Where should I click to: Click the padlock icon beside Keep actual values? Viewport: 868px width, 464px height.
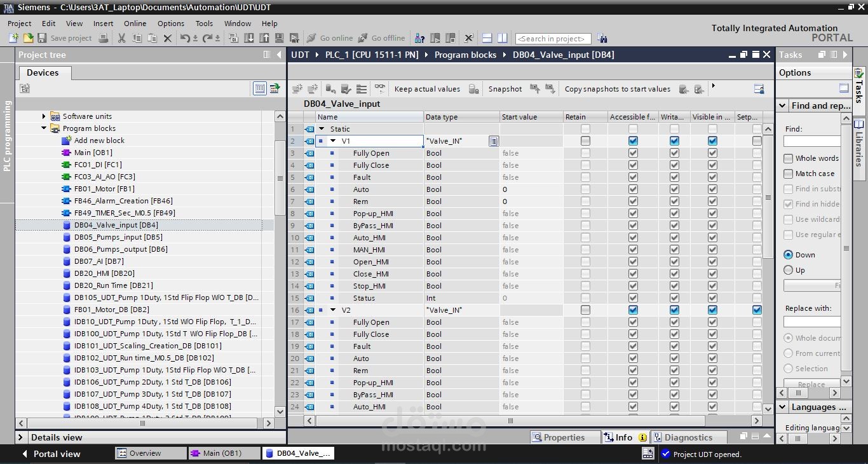473,89
